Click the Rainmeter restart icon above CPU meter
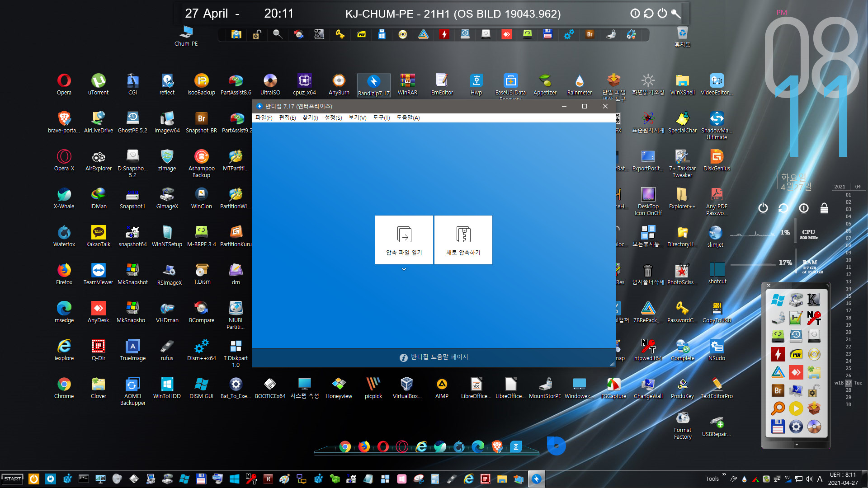The height and width of the screenshot is (488, 868). click(783, 208)
